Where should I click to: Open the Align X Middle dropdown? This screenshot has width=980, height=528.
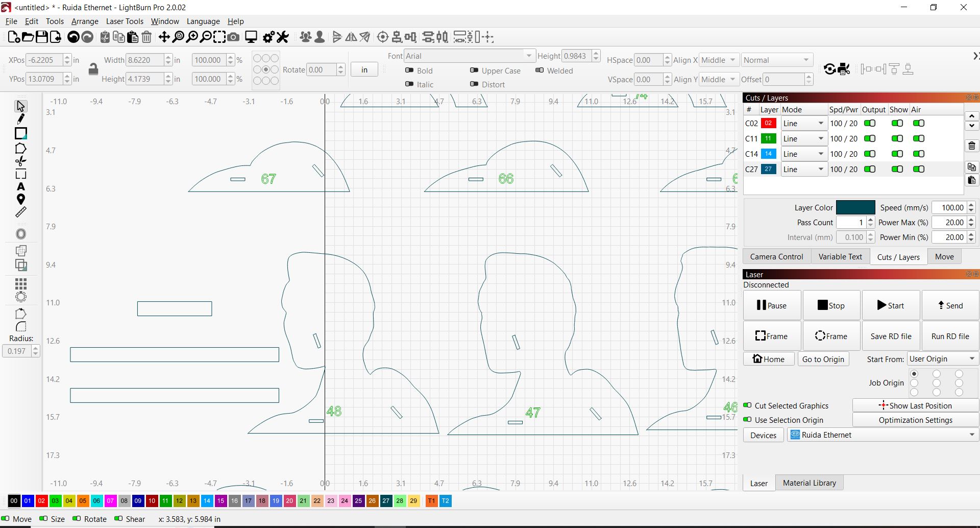click(x=718, y=60)
